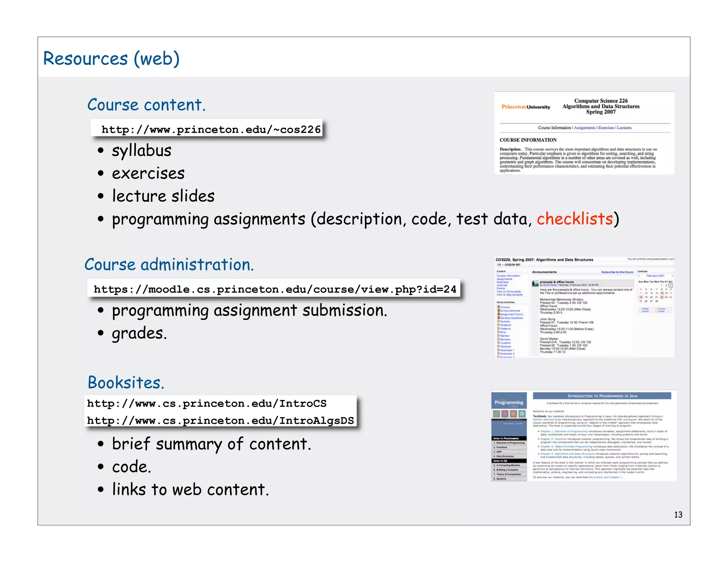The image size is (728, 562).
Task: Click 'COURSE INFORMATION' heading in course screenshot
Action: [x=528, y=140]
